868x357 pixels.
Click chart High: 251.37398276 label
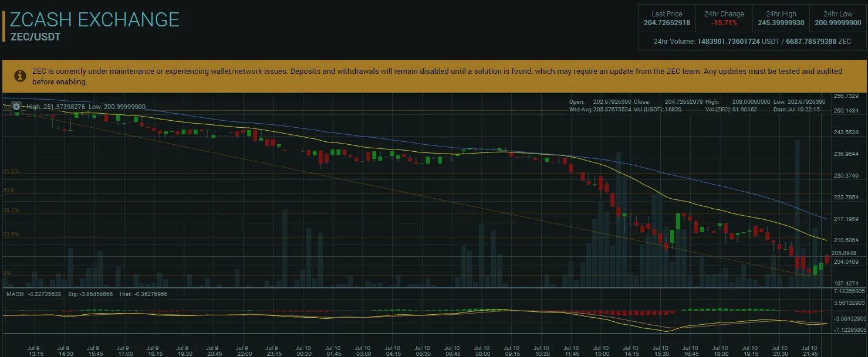[x=56, y=107]
